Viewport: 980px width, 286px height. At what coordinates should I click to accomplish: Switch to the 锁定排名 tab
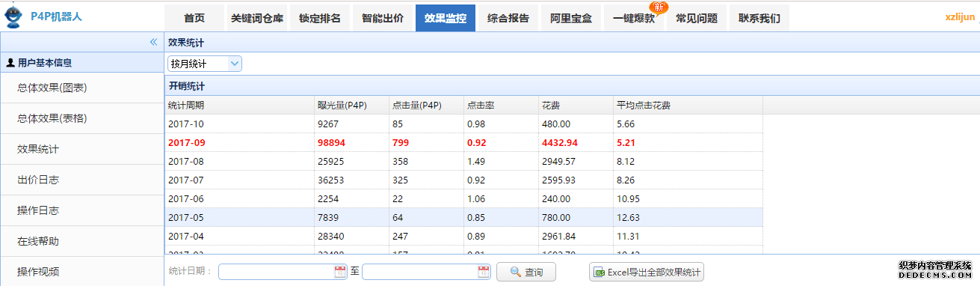click(x=320, y=18)
